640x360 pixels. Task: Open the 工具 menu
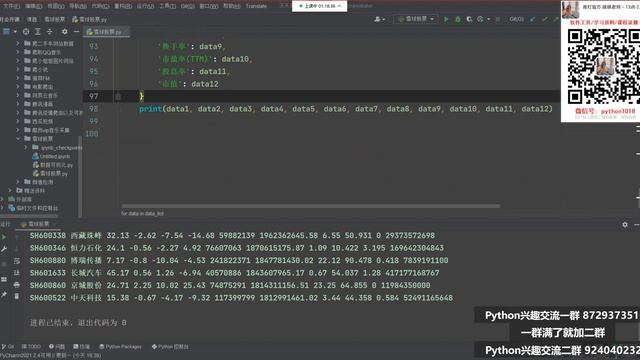[167, 6]
